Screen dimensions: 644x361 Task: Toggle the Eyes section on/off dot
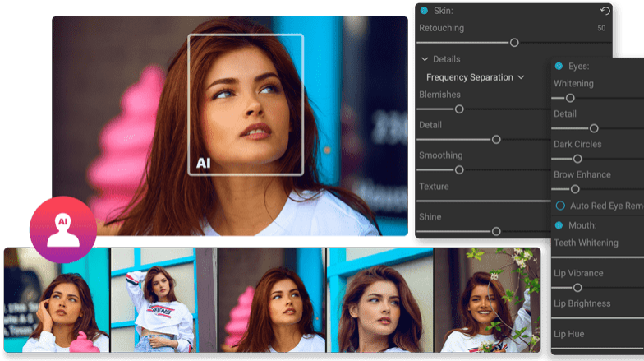[x=559, y=66]
